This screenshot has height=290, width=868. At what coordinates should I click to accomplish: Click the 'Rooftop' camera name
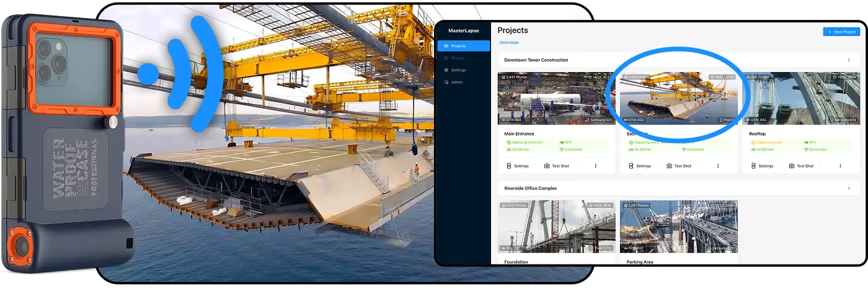759,134
